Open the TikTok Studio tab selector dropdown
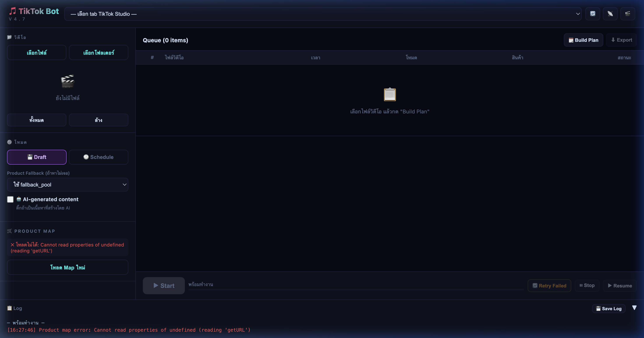The width and height of the screenshot is (644, 338). pos(323,14)
